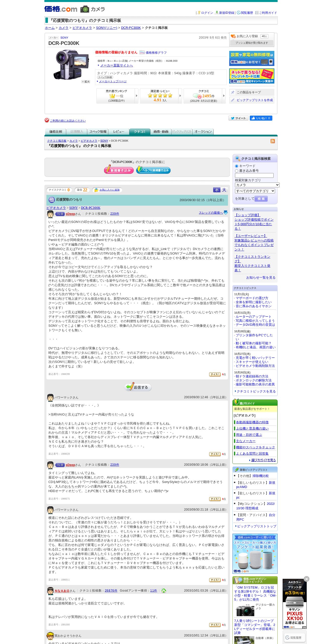Screen dimensions: 322x644
Task: Click the Tweet button
Action: click(x=238, y=118)
